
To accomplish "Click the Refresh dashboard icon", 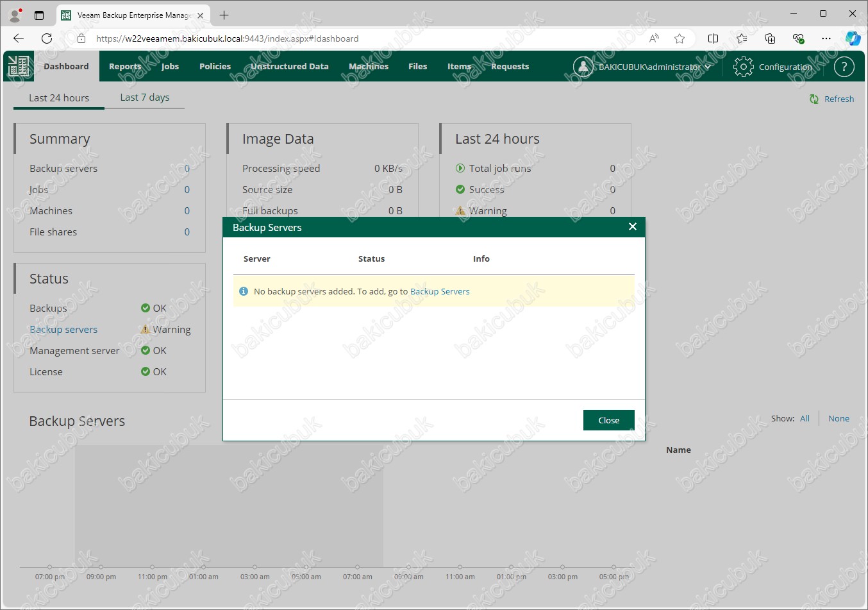I will point(814,99).
